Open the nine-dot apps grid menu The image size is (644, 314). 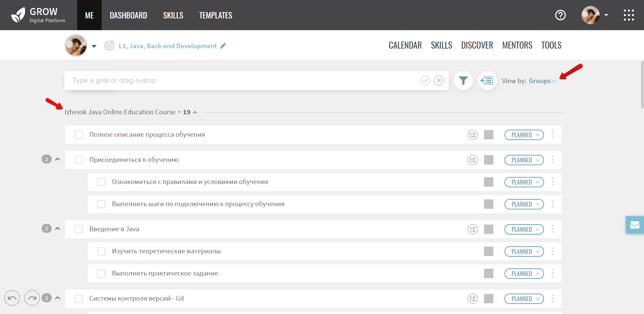point(629,15)
